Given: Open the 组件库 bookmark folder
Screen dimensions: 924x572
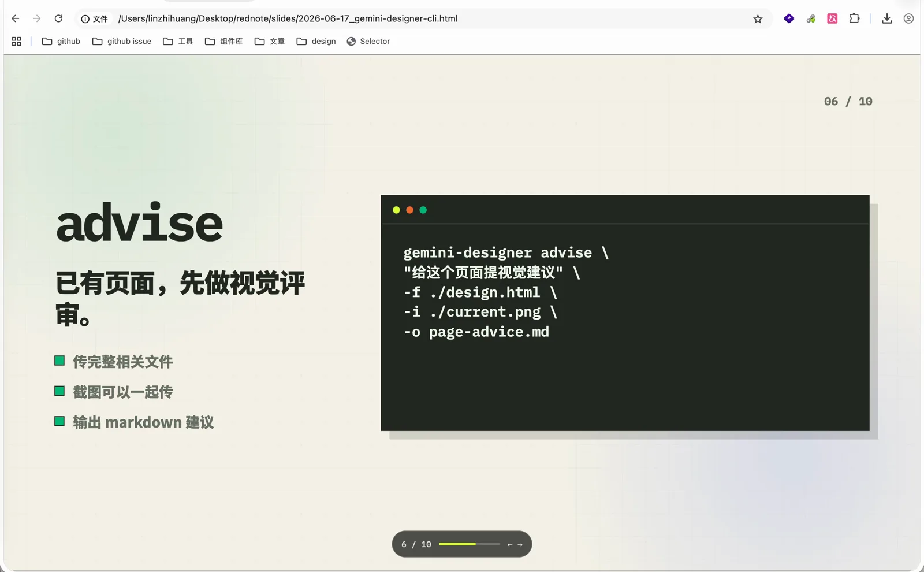Looking at the screenshot, I should [x=223, y=41].
